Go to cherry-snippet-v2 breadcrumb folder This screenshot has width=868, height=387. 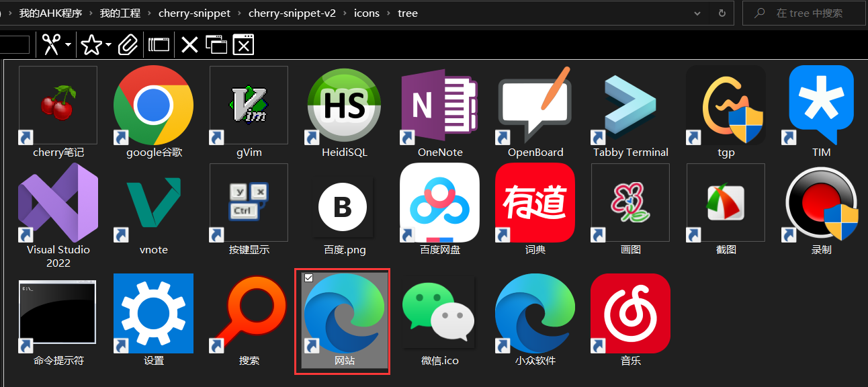click(x=292, y=13)
